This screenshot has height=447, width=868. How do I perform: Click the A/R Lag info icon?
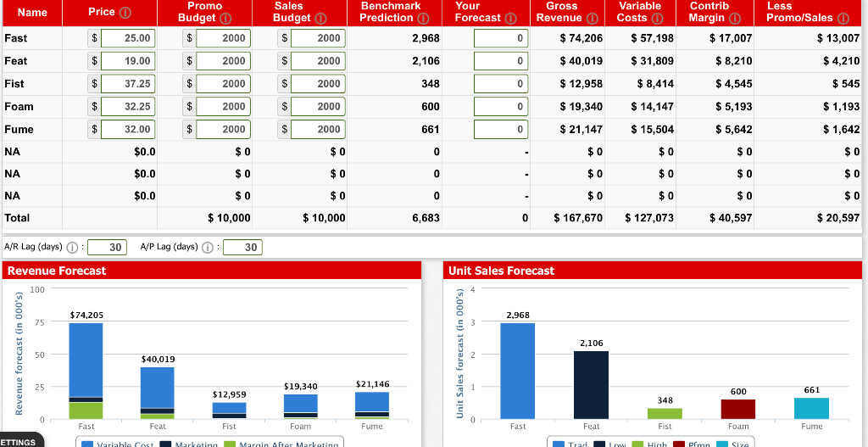tap(73, 247)
